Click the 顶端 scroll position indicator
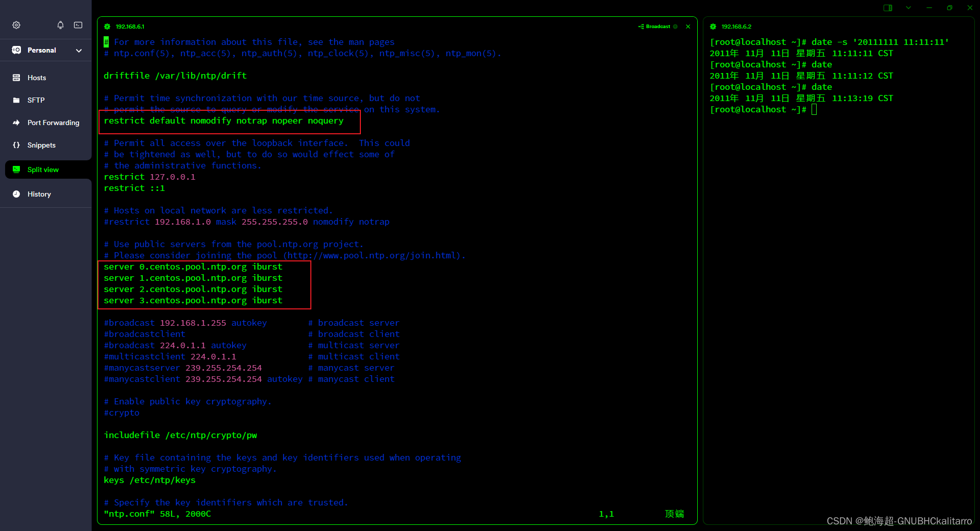Screen dimensions: 980x531 [x=674, y=514]
